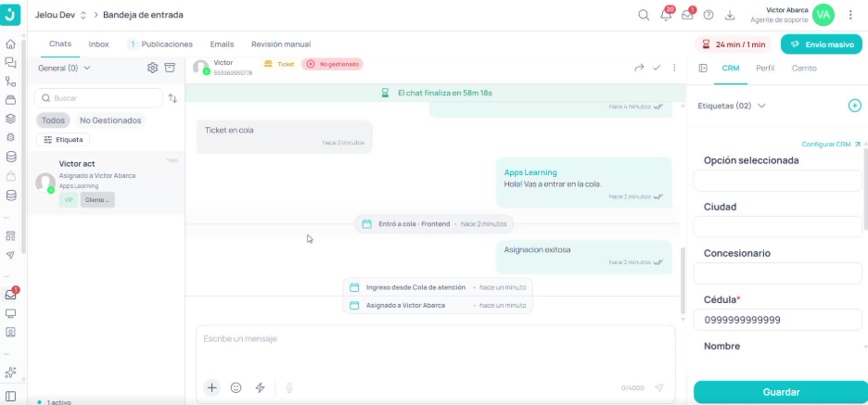Click the Envío masivo button

click(822, 44)
